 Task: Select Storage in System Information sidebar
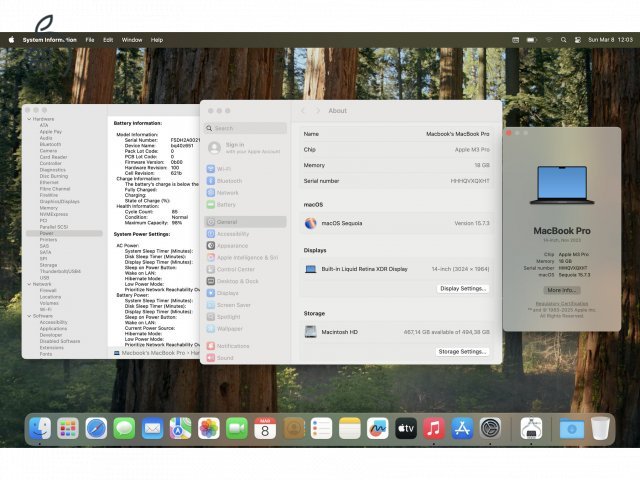(48, 265)
